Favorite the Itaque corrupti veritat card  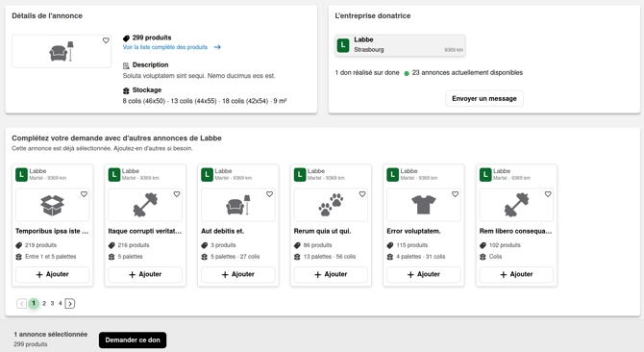pyautogui.click(x=177, y=194)
